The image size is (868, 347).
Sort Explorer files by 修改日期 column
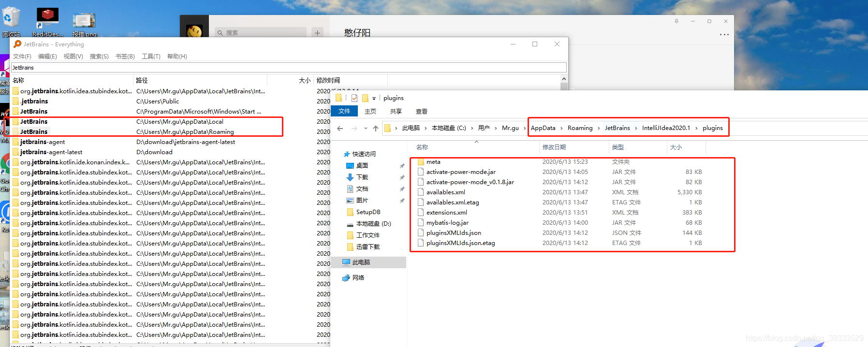pyautogui.click(x=574, y=147)
